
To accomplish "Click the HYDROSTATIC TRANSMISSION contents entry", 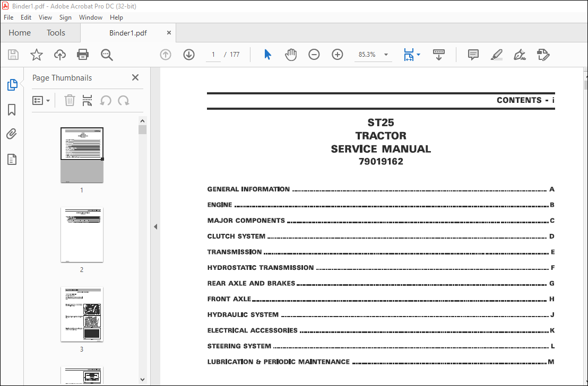I will tap(381, 268).
